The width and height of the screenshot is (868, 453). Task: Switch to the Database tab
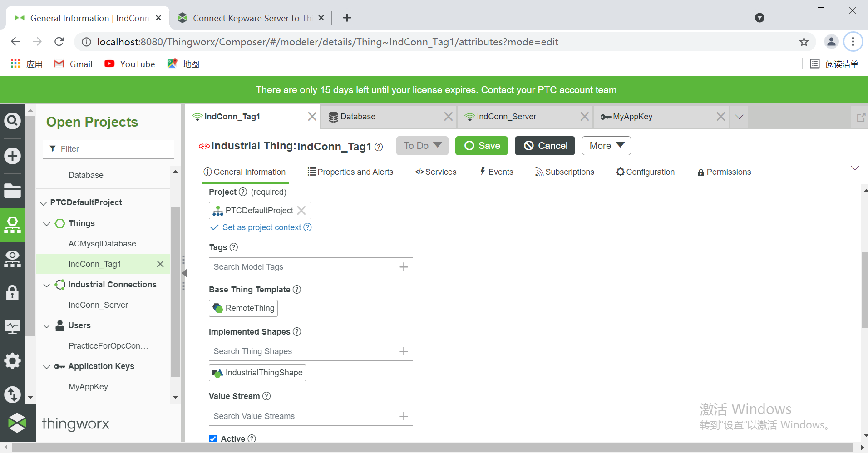coord(358,117)
